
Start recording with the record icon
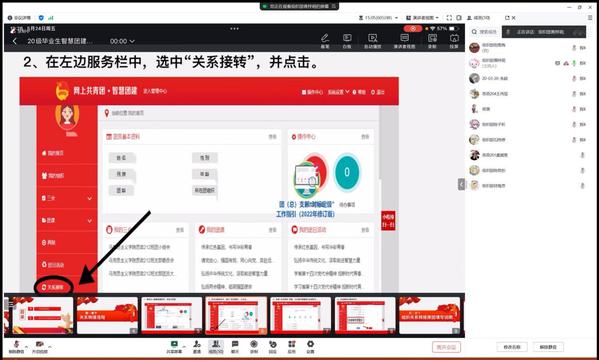coord(254,347)
